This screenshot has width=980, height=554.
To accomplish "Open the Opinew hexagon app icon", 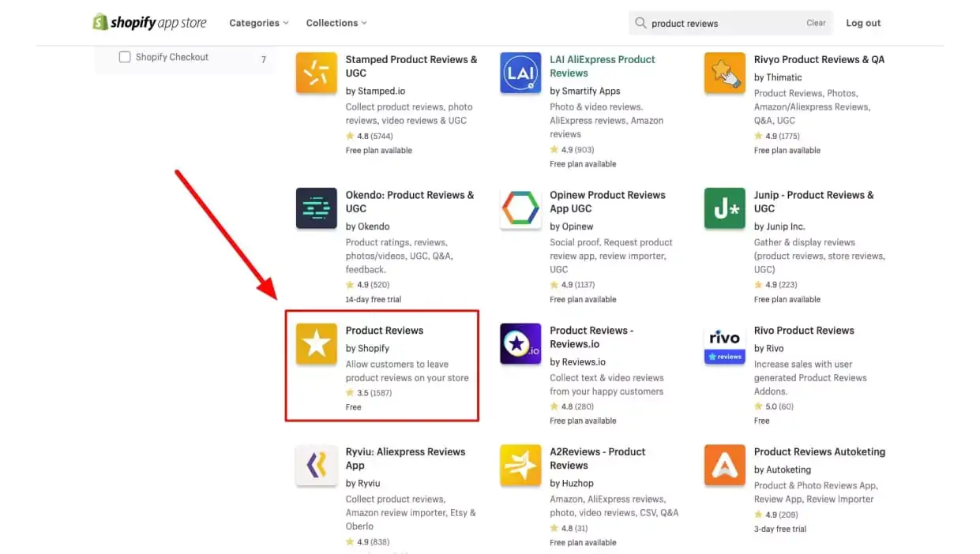I will [x=520, y=209].
